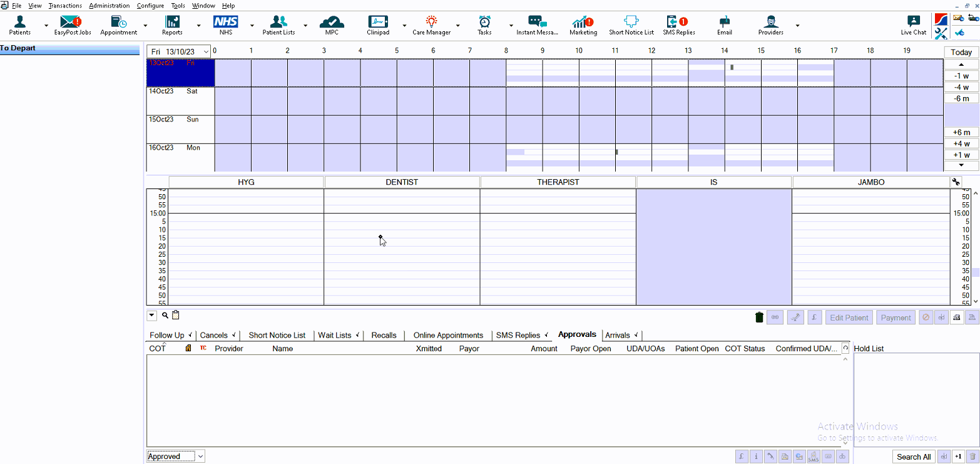
Task: Open the Tasks alarm clock icon
Action: point(484,25)
